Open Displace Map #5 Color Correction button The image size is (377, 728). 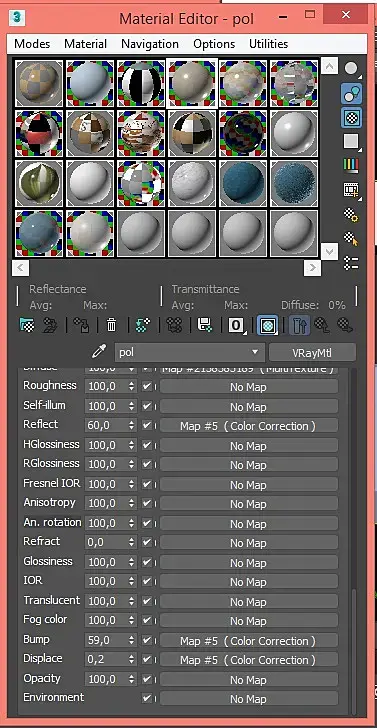tap(248, 660)
